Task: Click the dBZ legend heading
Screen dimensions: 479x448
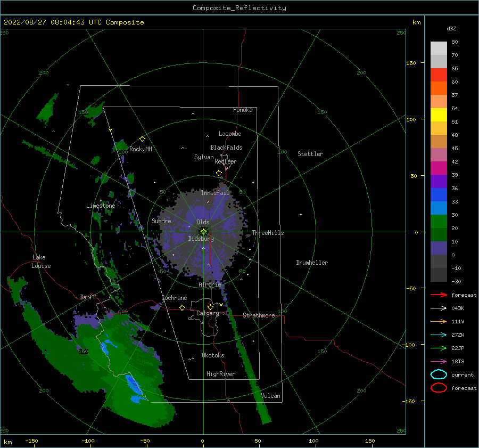Action: click(451, 28)
